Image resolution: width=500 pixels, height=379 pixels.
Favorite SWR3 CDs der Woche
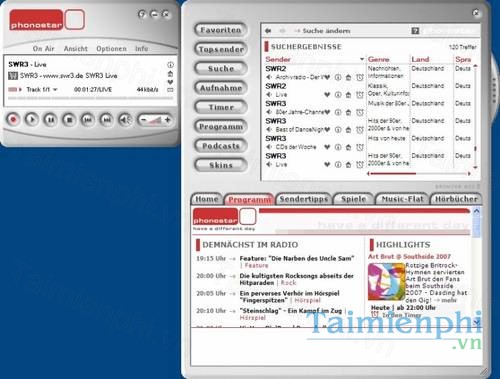tap(327, 147)
